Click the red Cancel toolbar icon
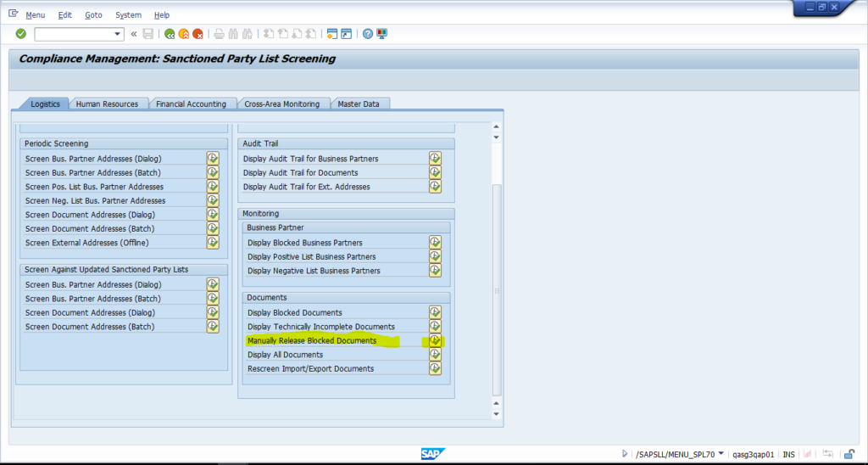868x465 pixels. pos(198,34)
